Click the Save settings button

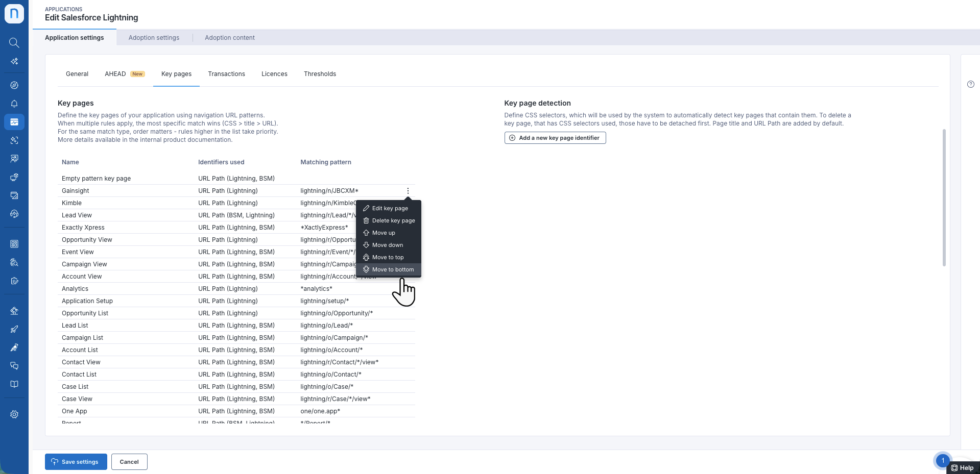76,462
